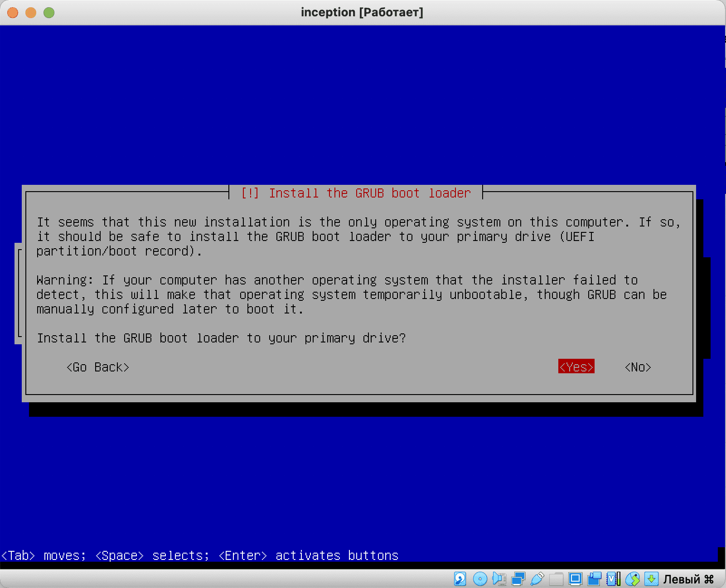This screenshot has height=588, width=726.
Task: Open the network adapters status icon
Action: pyautogui.click(x=518, y=578)
